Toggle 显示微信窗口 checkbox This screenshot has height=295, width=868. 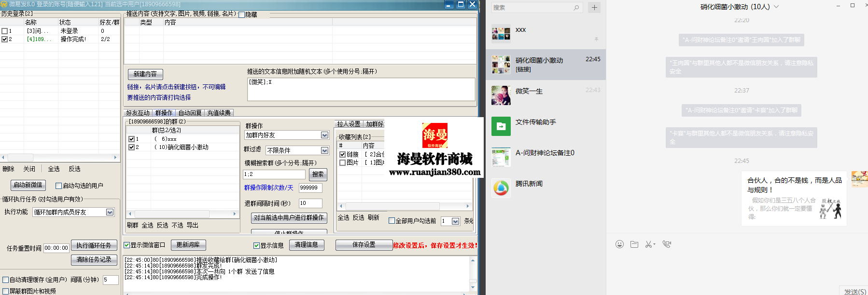click(127, 245)
